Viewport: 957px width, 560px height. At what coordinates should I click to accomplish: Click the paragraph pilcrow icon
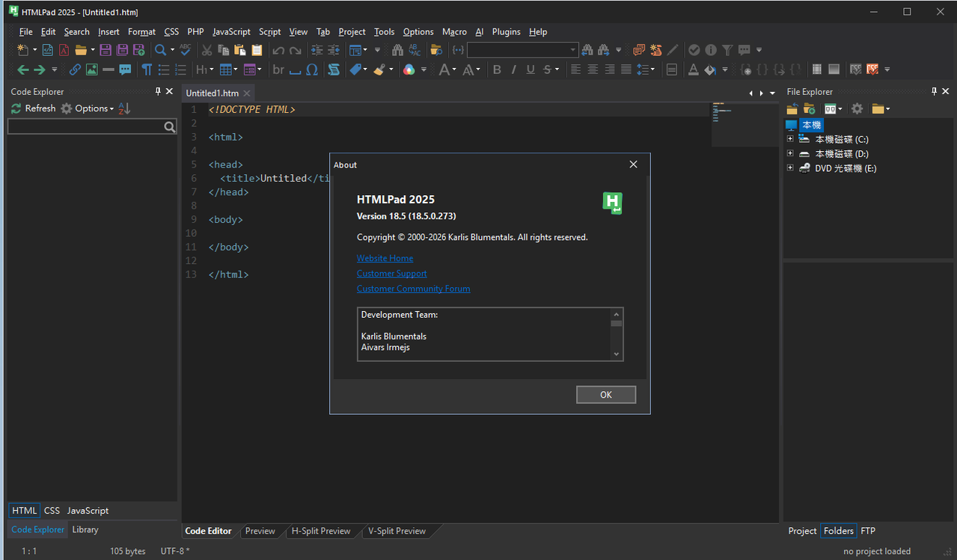point(147,70)
